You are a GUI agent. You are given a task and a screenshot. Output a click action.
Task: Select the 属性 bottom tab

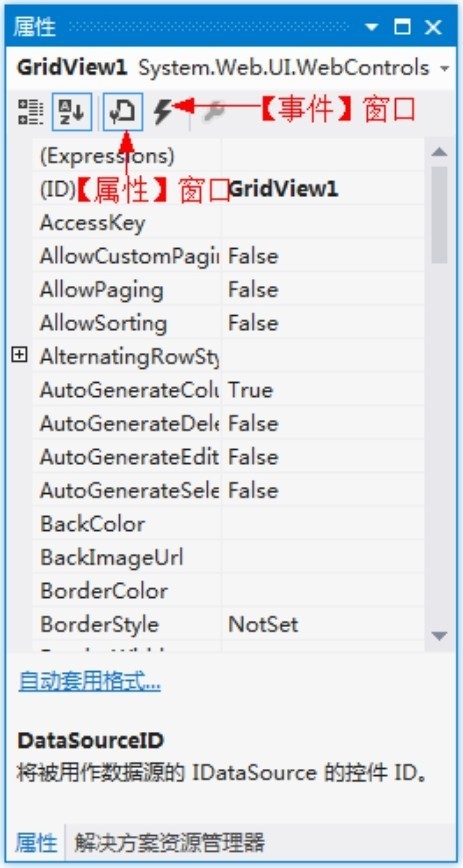coord(36,843)
